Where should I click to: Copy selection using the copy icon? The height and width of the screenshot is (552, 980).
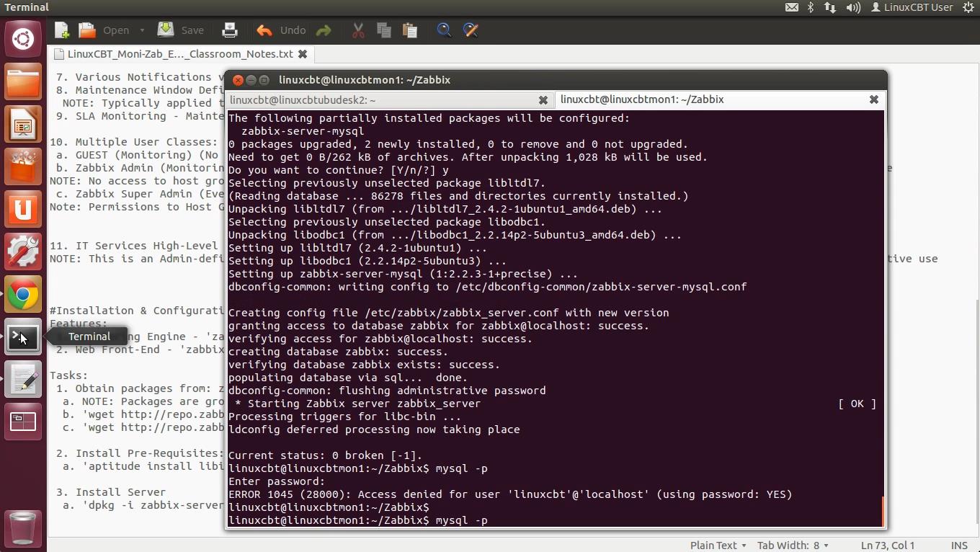coord(384,30)
